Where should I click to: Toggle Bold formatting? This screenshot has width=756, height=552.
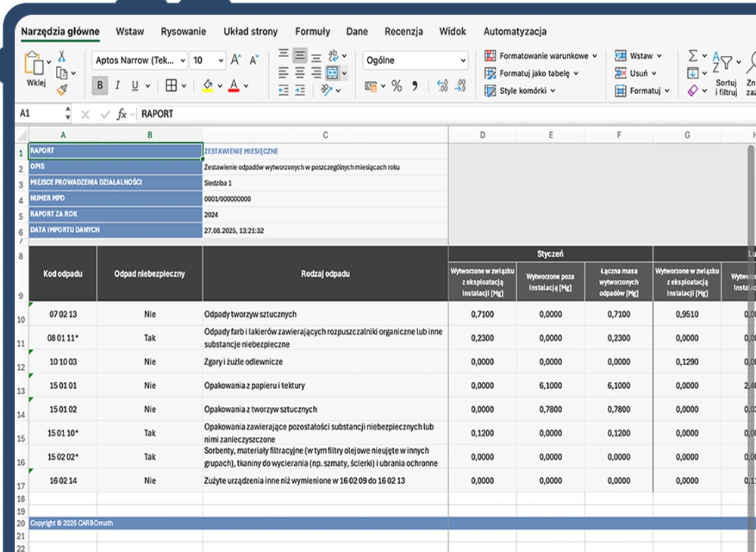click(100, 85)
